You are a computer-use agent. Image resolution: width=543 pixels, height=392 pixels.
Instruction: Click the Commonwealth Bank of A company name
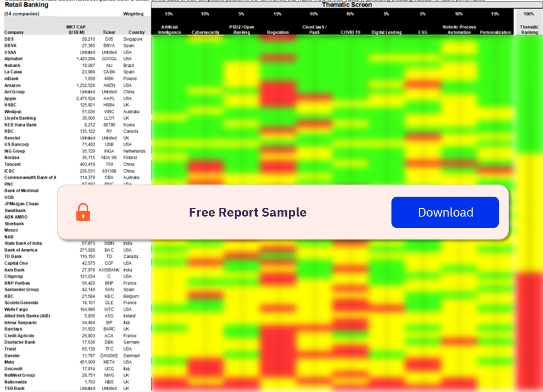[x=30, y=178]
